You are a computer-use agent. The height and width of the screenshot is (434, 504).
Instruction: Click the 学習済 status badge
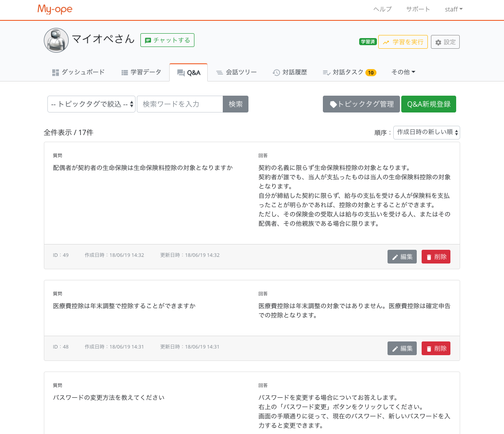click(368, 42)
